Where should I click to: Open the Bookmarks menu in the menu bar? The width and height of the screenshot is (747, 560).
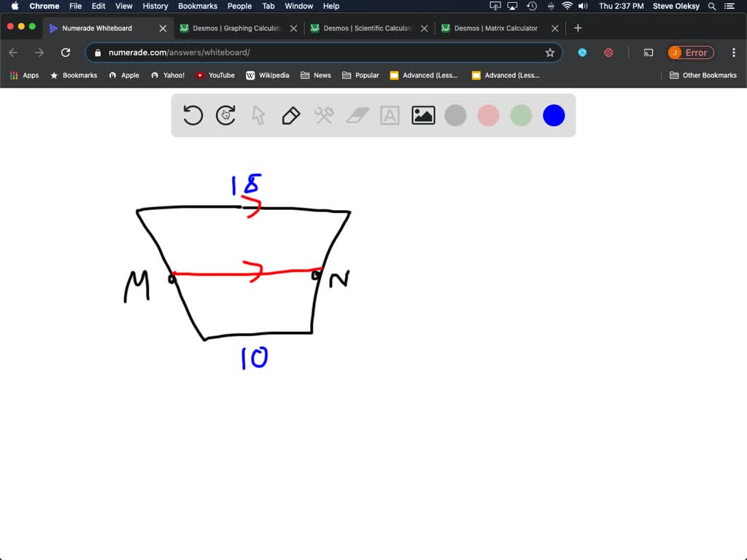[x=197, y=6]
